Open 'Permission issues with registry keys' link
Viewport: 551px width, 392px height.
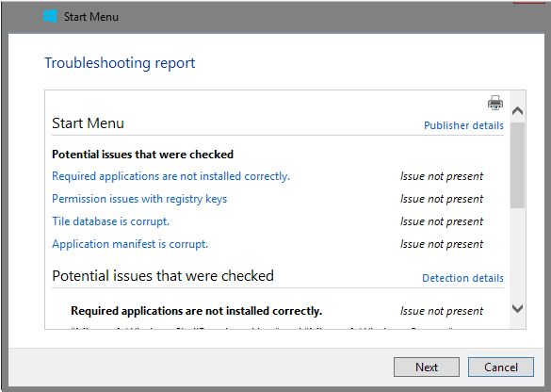pos(139,199)
